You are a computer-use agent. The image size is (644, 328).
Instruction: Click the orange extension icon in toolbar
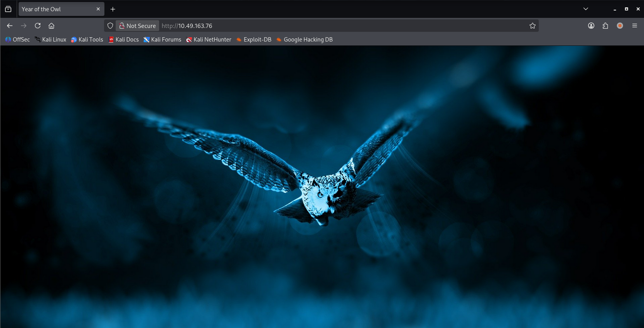(x=620, y=26)
